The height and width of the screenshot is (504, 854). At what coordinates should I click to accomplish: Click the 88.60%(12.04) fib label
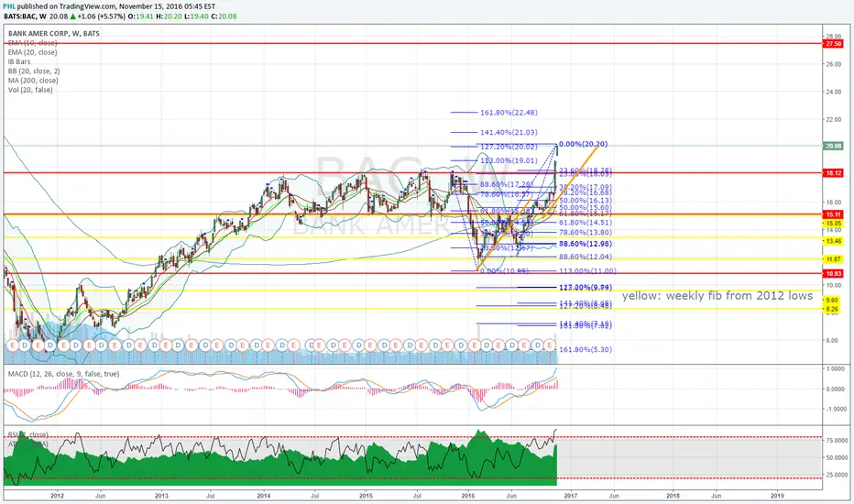[x=586, y=256]
